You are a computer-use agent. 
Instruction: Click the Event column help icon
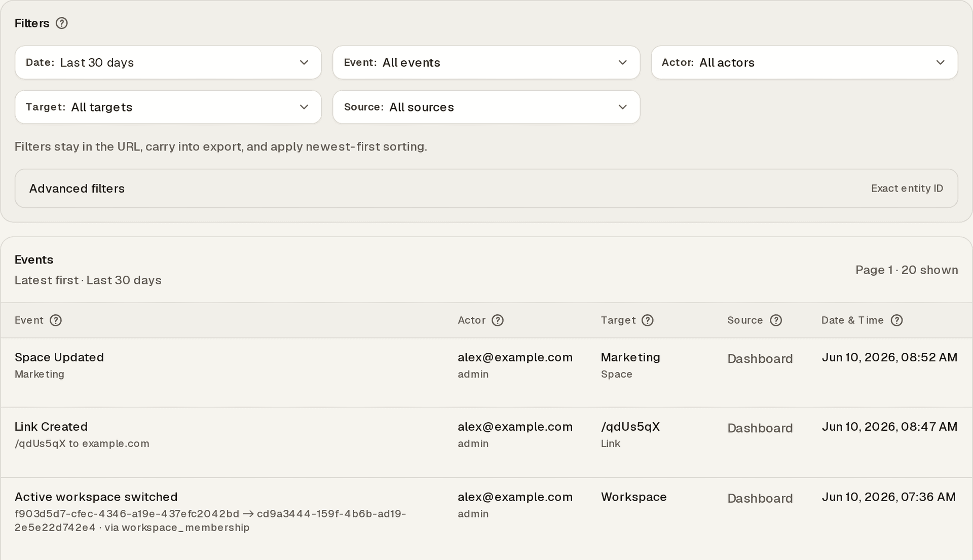tap(56, 320)
